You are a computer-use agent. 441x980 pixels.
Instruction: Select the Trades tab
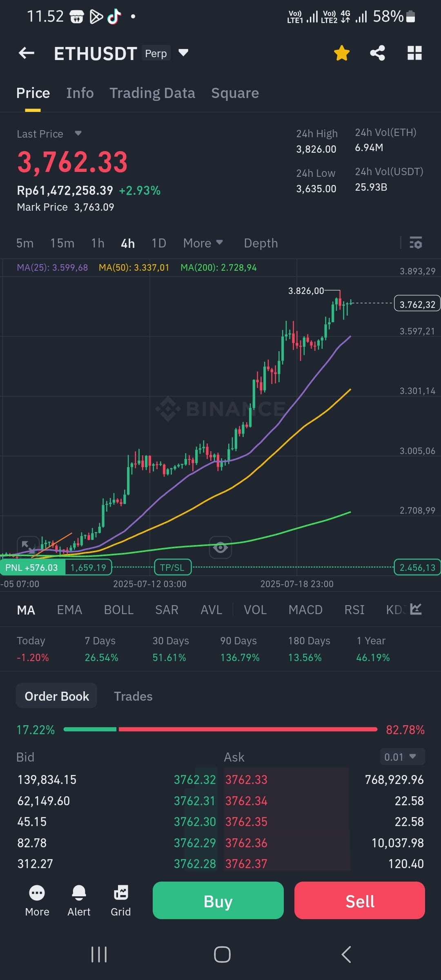(x=133, y=696)
